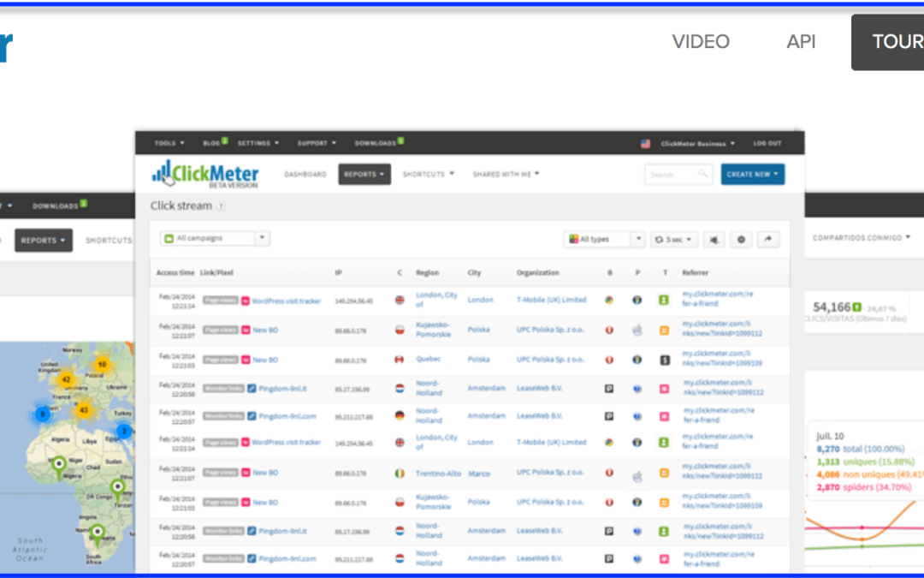Image resolution: width=924 pixels, height=578 pixels.
Task: Click the Trentino-Alto region link
Action: (438, 474)
